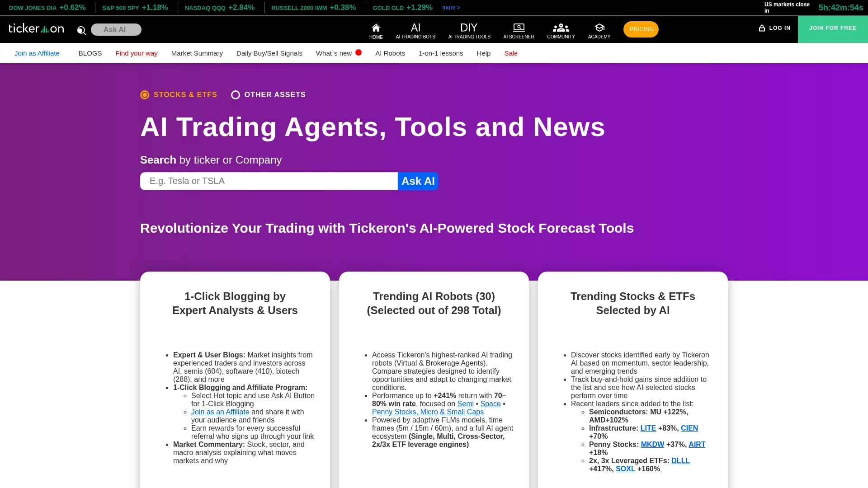Open the BLOGS menu item
The height and width of the screenshot is (488, 868).
click(90, 53)
